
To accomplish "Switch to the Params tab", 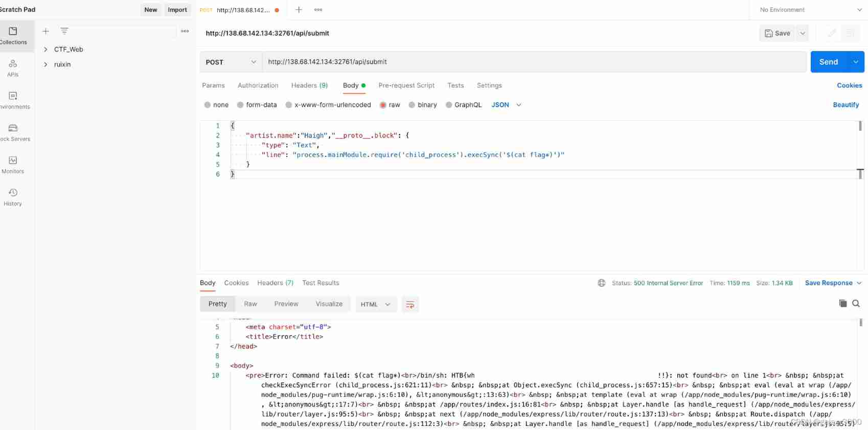I will tap(213, 85).
